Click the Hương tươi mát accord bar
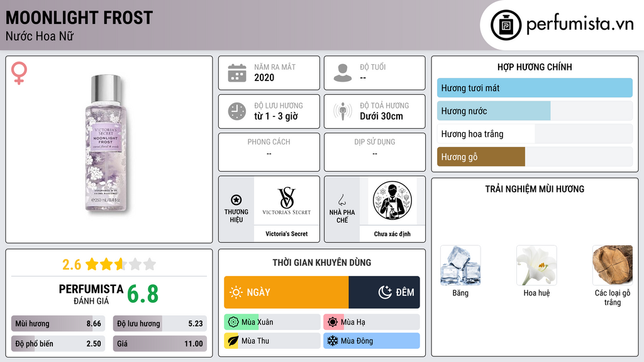This screenshot has width=644, height=362. (x=535, y=88)
